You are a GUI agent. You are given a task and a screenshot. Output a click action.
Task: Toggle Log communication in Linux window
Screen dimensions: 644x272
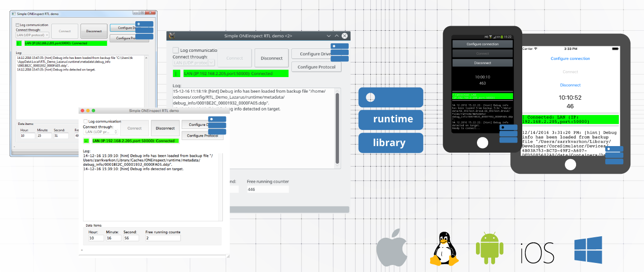point(176,50)
